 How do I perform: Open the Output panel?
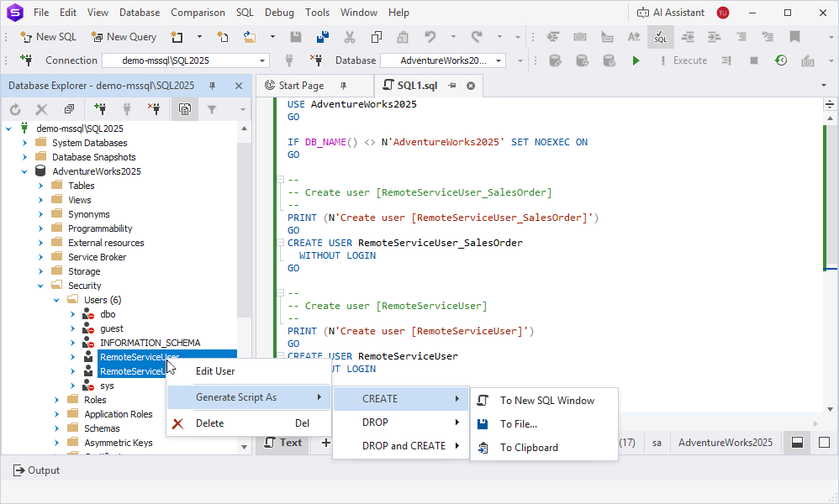point(36,470)
